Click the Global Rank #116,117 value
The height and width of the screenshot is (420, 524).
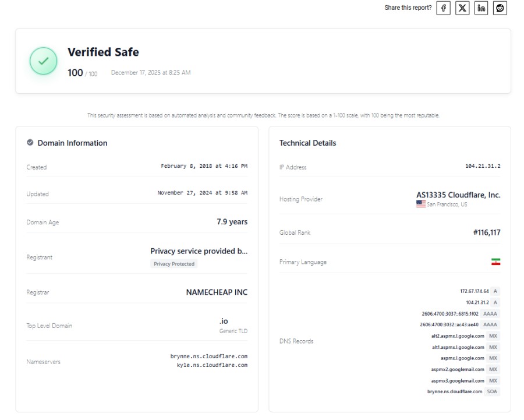tap(487, 232)
